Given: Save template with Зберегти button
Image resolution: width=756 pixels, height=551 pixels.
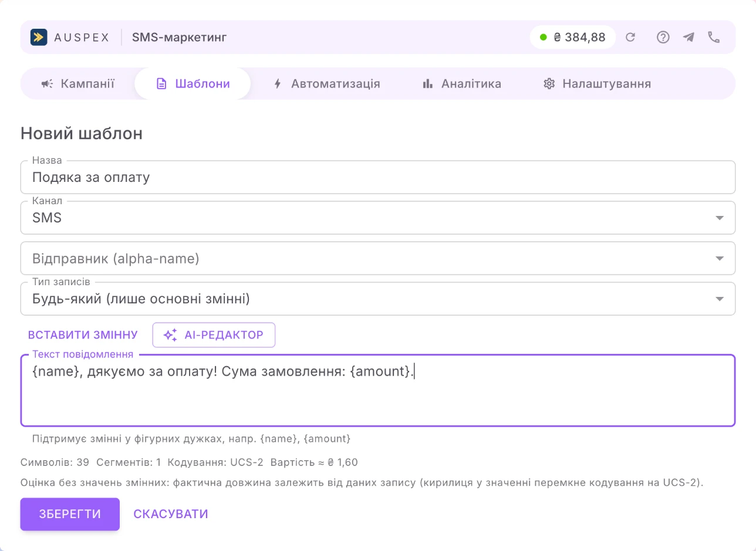Looking at the screenshot, I should tap(70, 514).
